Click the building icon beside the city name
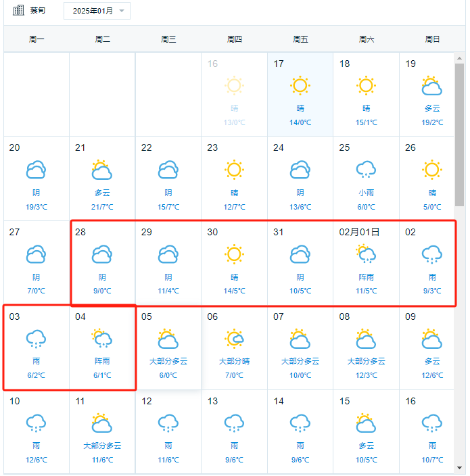Screen dimensions: 470x476 pyautogui.click(x=18, y=10)
